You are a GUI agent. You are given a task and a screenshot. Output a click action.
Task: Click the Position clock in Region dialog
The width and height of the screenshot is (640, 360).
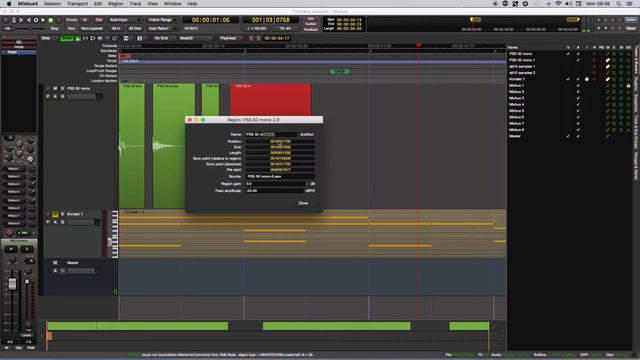coord(280,141)
